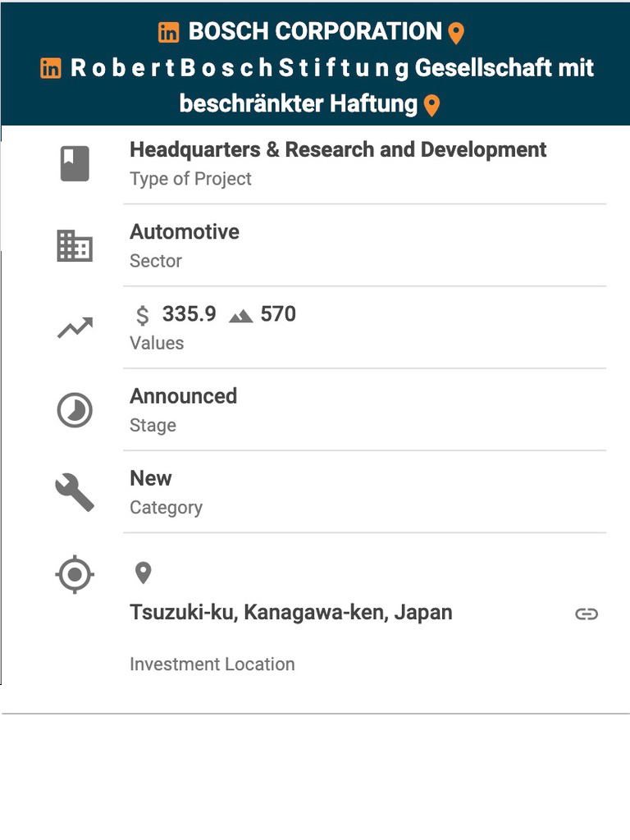Click the dollar sign value icon
The height and width of the screenshot is (840, 630).
(x=143, y=315)
